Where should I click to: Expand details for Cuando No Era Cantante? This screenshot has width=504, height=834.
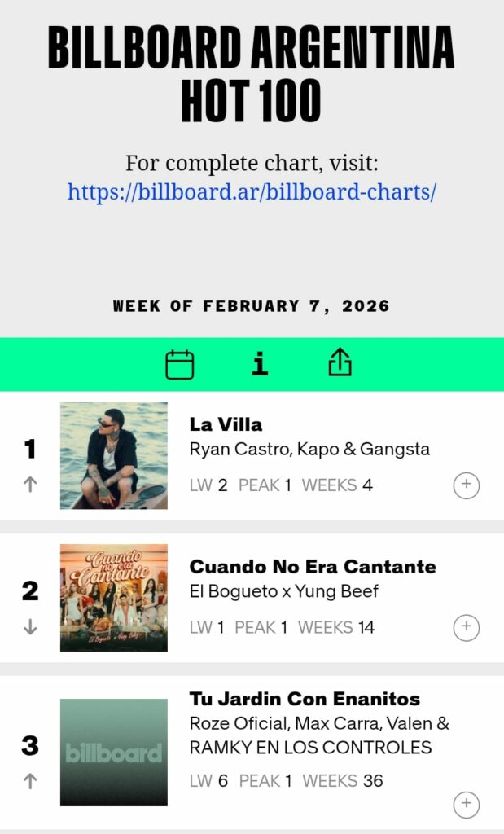(466, 627)
